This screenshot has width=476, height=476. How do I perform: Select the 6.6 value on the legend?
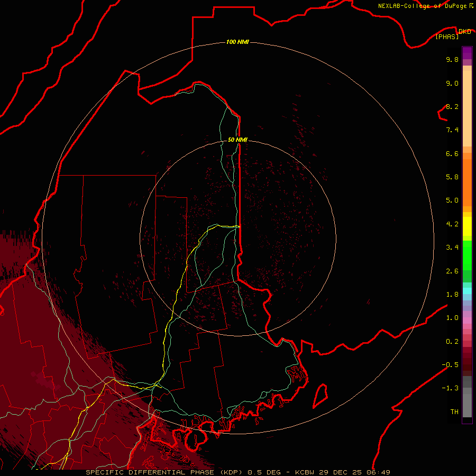point(452,153)
